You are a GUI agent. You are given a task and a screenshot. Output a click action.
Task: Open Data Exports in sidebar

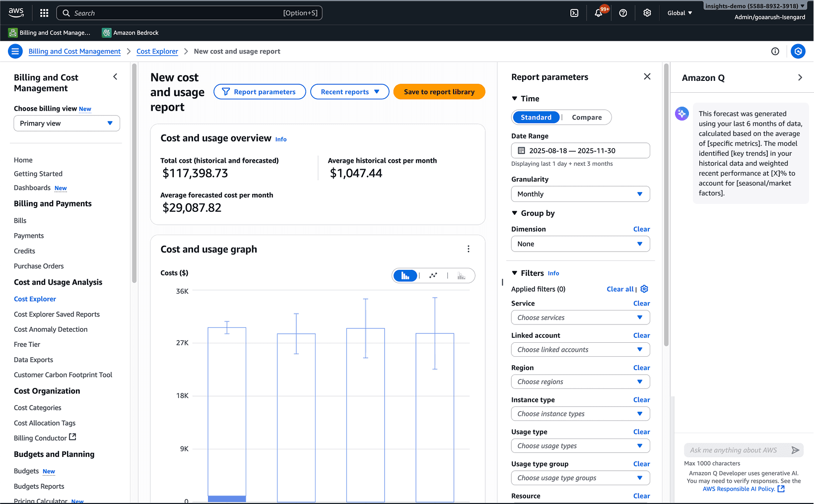(33, 360)
